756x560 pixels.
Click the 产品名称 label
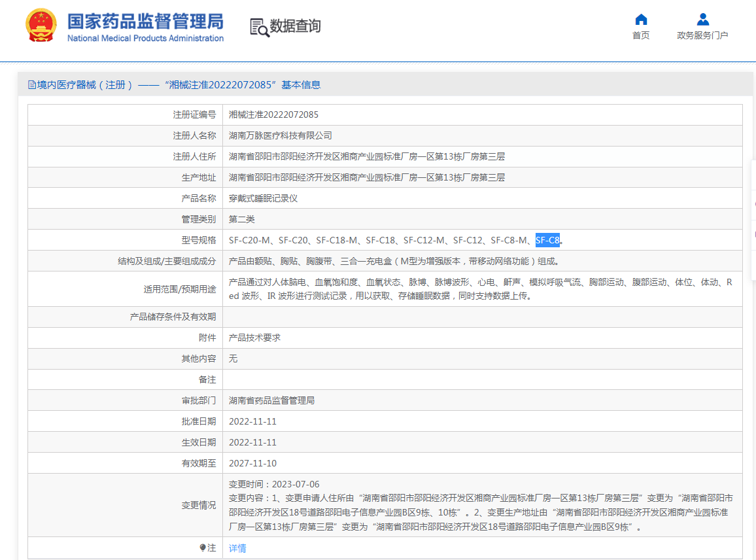pos(199,198)
